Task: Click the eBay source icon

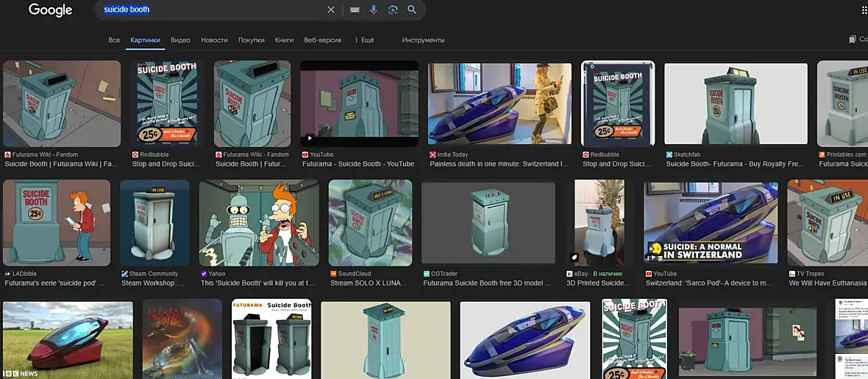Action: coord(569,274)
